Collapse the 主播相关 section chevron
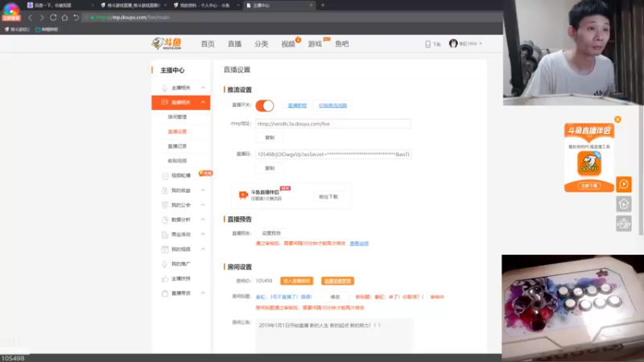The image size is (644, 362). pyautogui.click(x=203, y=88)
